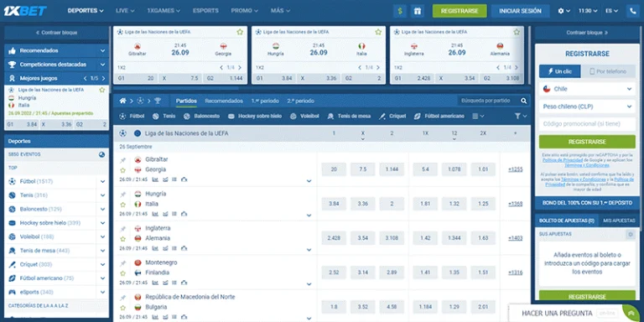
Task: Switch to the Recomendados tab
Action: point(224,101)
